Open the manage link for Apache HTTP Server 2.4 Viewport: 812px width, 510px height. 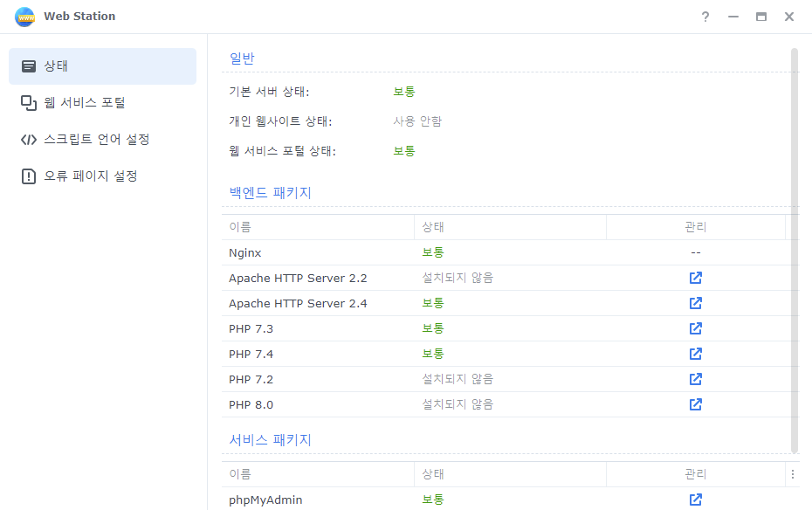coord(696,303)
